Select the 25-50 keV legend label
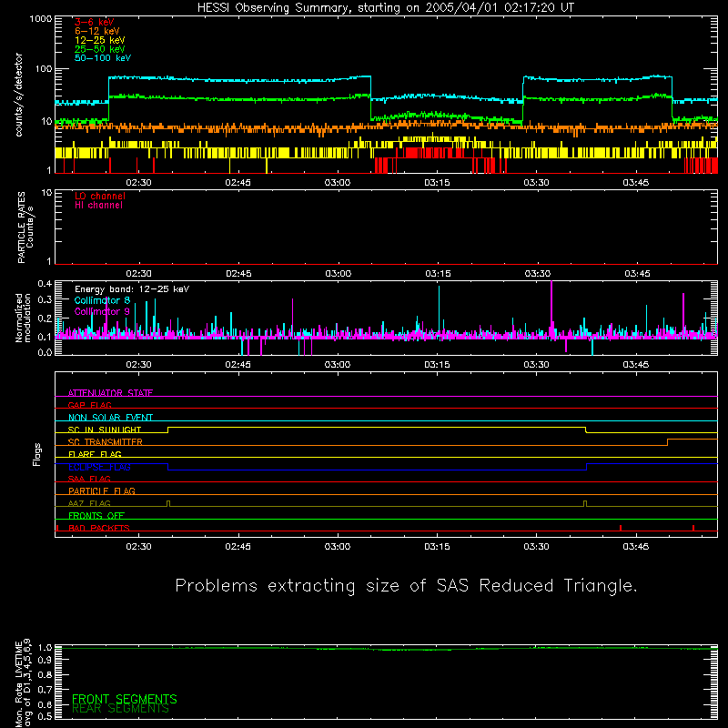Viewport: 728px width, 728px height. tap(99, 49)
